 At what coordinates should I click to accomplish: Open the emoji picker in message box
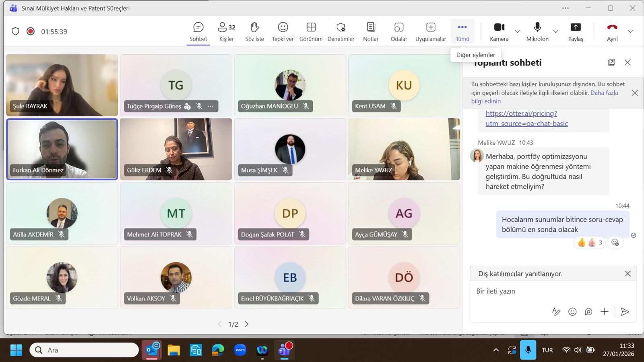[x=572, y=312]
